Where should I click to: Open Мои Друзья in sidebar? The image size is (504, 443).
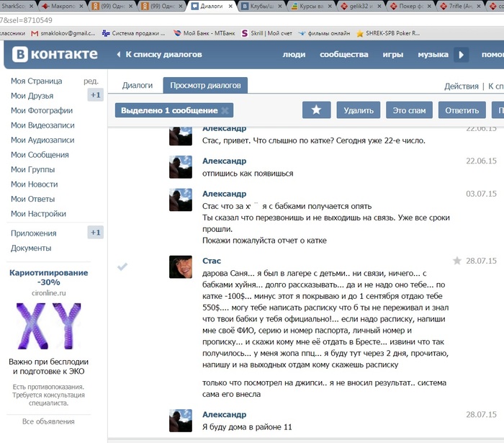click(32, 96)
